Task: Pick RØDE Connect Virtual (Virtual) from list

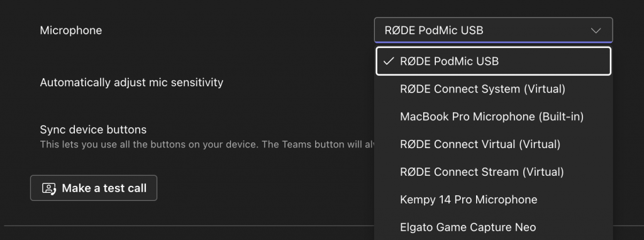Action: click(x=493, y=144)
